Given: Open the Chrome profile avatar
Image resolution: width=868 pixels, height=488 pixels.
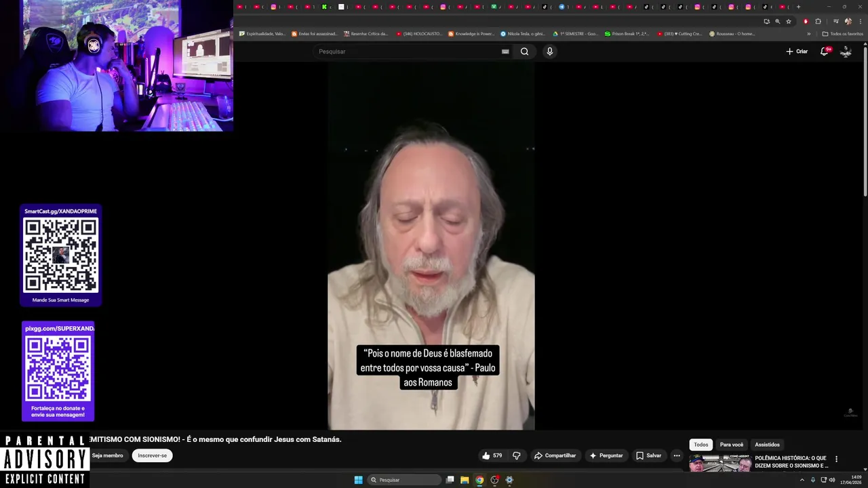Looking at the screenshot, I should 848,21.
